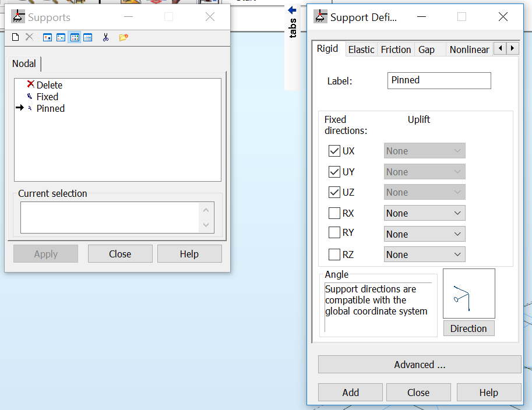
Task: Enable the RY fixed direction checkbox
Action: tap(334, 232)
